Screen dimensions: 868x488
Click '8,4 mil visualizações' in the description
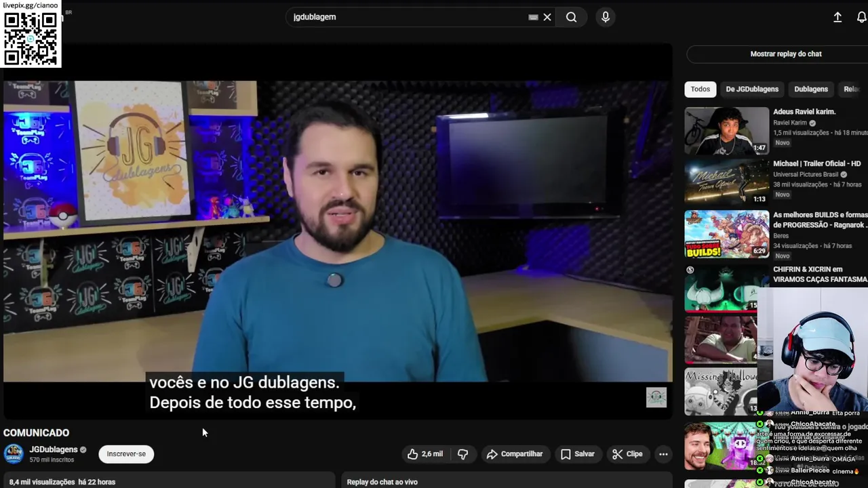(x=42, y=482)
